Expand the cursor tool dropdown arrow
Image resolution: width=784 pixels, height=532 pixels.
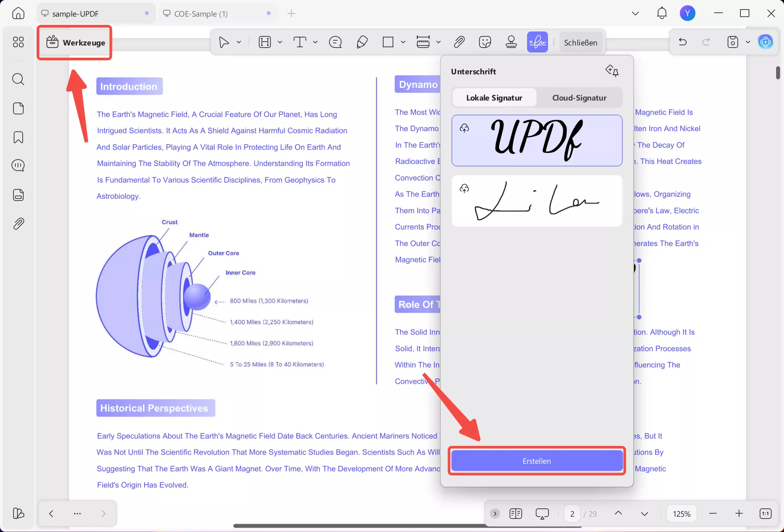pyautogui.click(x=239, y=42)
